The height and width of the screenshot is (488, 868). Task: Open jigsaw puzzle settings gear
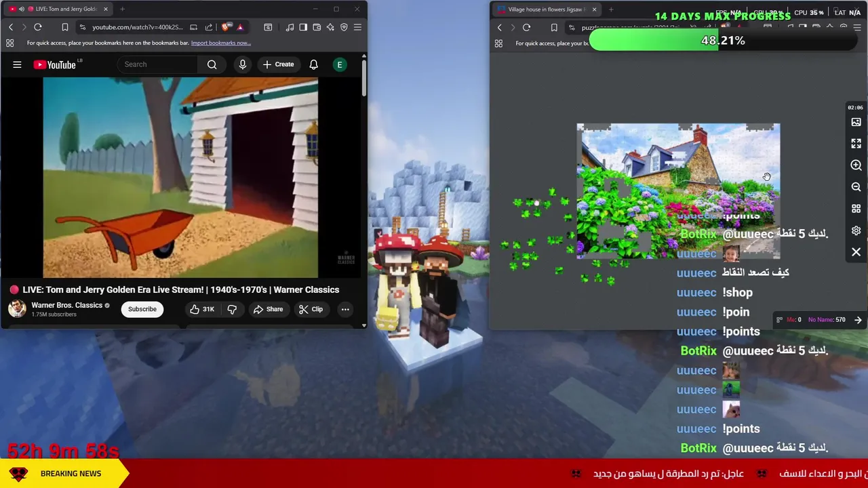click(856, 230)
